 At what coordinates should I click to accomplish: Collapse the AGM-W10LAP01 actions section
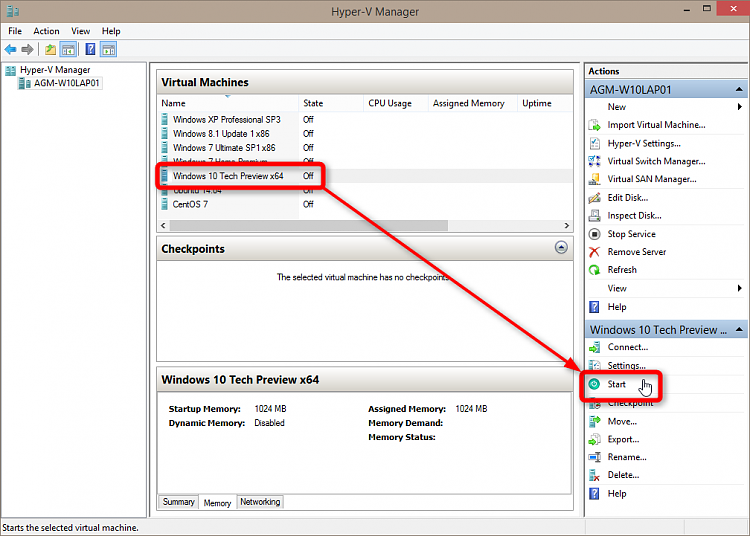point(739,89)
